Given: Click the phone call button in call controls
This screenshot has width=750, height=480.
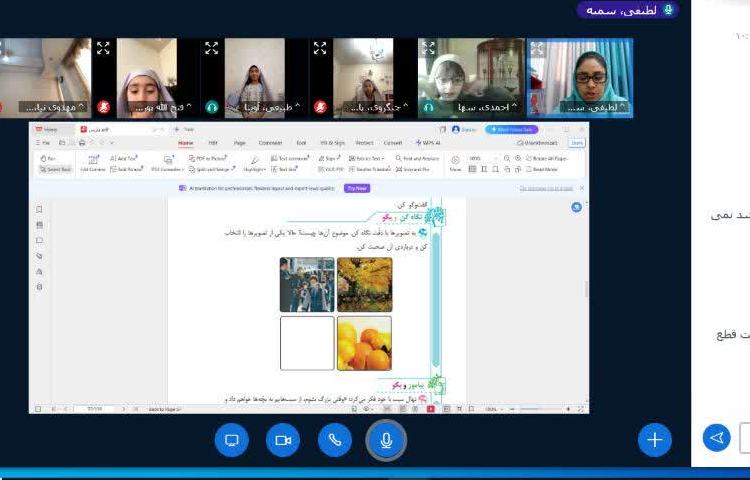Looking at the screenshot, I should [x=335, y=440].
